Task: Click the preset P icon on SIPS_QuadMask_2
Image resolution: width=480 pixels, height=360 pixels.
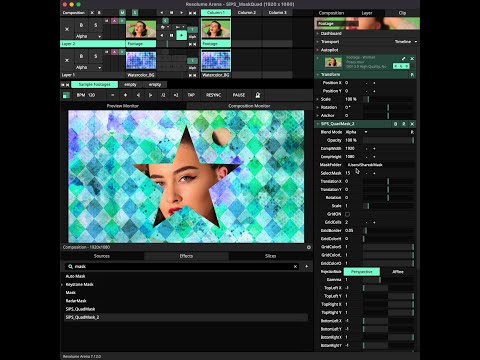Action: click(404, 124)
